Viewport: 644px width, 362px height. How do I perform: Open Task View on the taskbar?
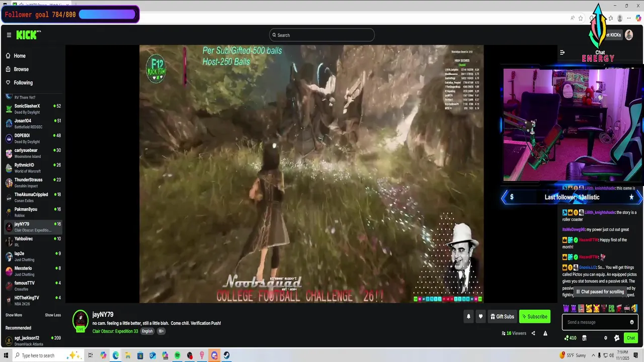(x=91, y=355)
